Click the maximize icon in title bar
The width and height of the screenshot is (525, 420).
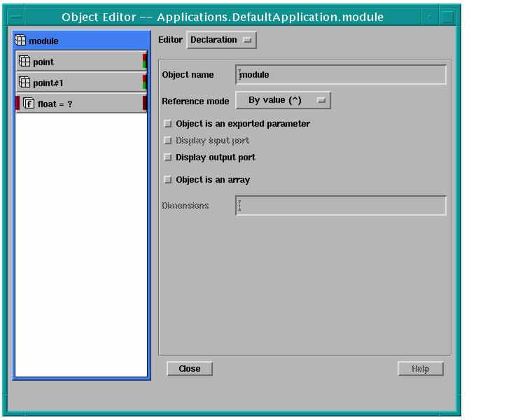click(x=447, y=17)
